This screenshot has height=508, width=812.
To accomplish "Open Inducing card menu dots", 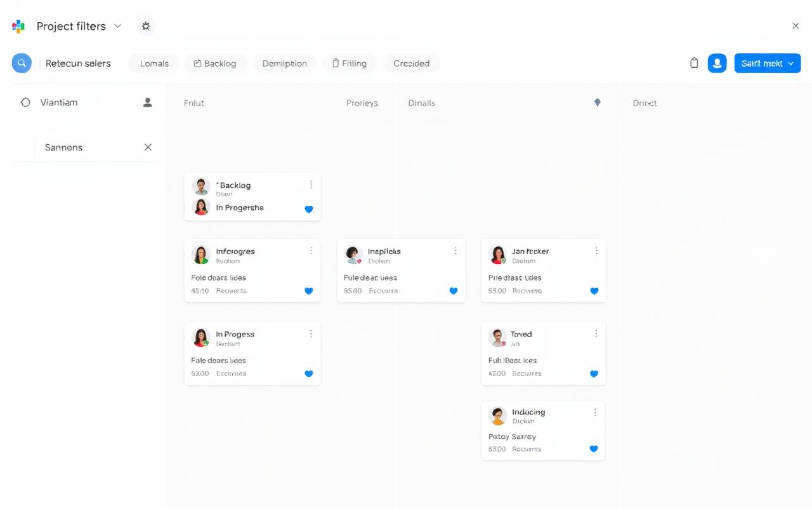I will [595, 411].
